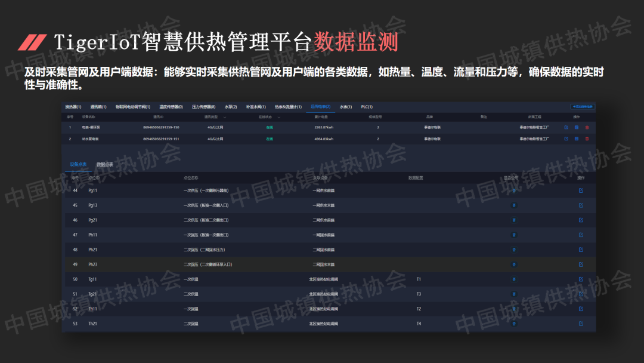Open the edit icon for point Ph21
This screenshot has width=644, height=363.
(x=581, y=250)
